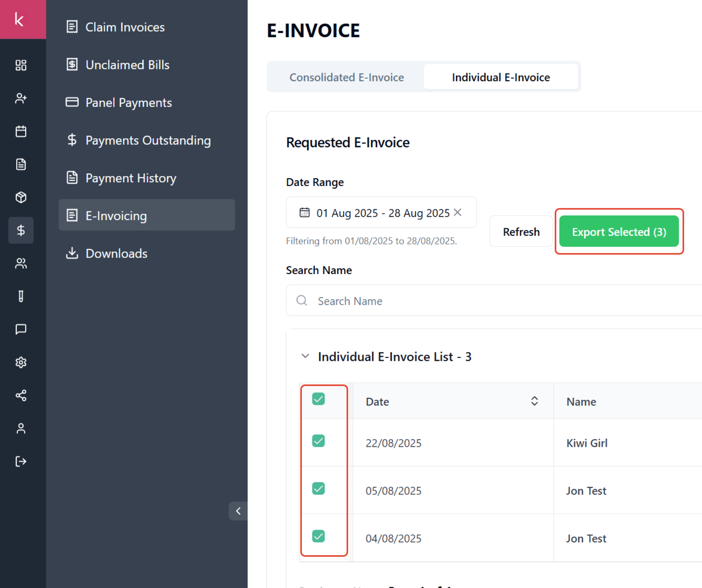The width and height of the screenshot is (702, 588).
Task: Click the chat message icon
Action: [x=21, y=329]
